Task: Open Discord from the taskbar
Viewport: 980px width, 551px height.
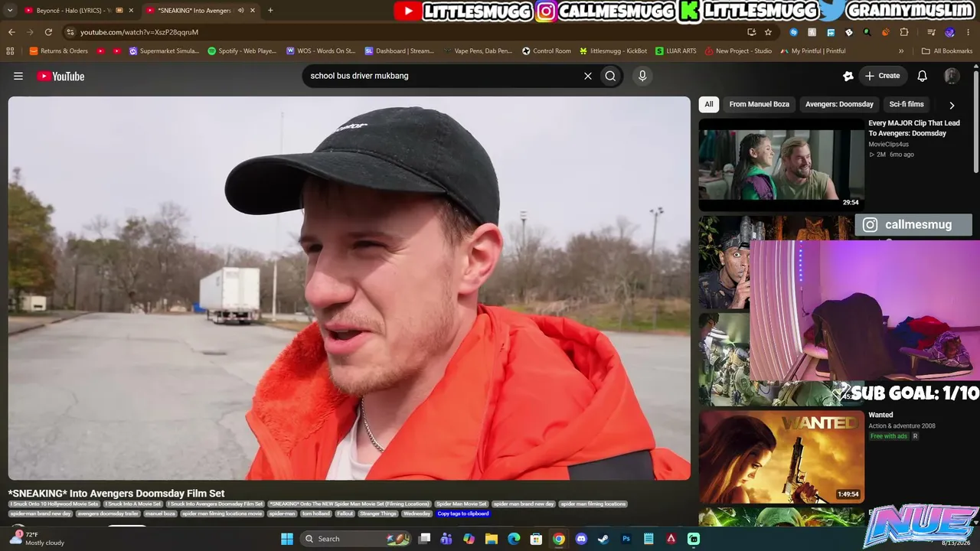Action: point(581,539)
